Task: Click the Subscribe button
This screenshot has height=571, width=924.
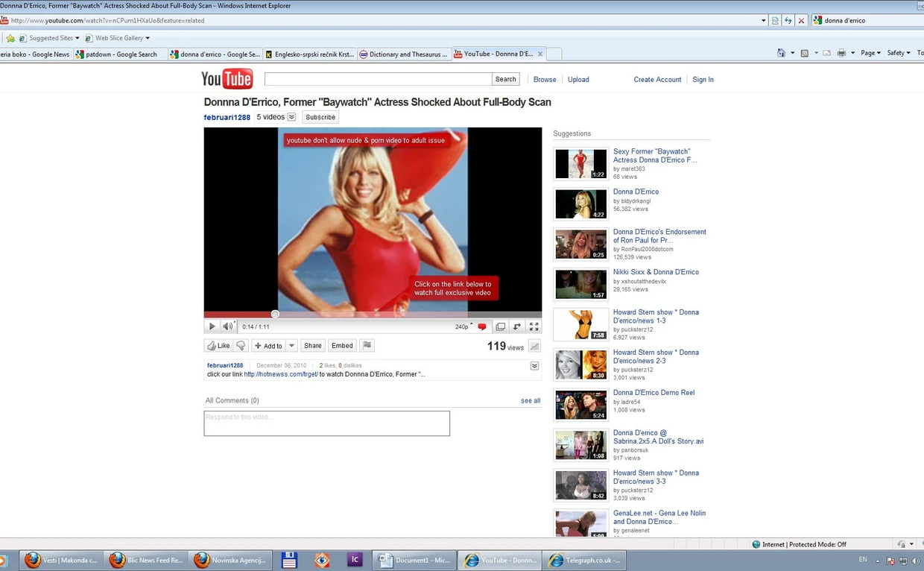Action: click(x=320, y=117)
